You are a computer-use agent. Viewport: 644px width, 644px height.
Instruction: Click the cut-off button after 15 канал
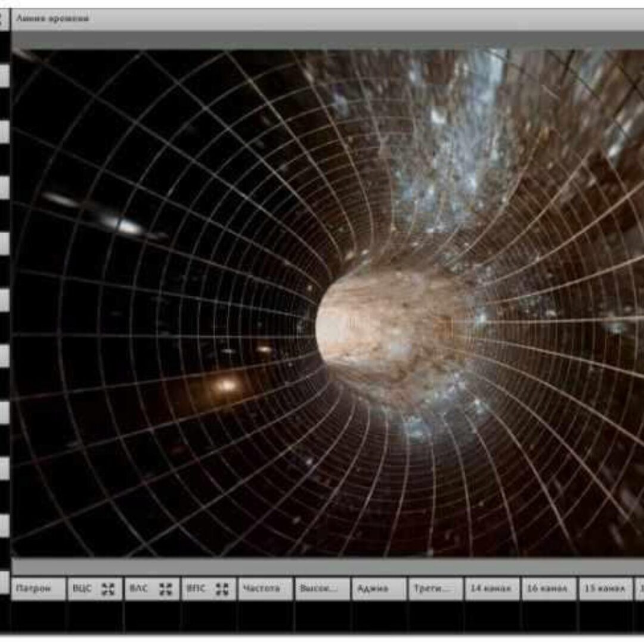[x=639, y=589]
